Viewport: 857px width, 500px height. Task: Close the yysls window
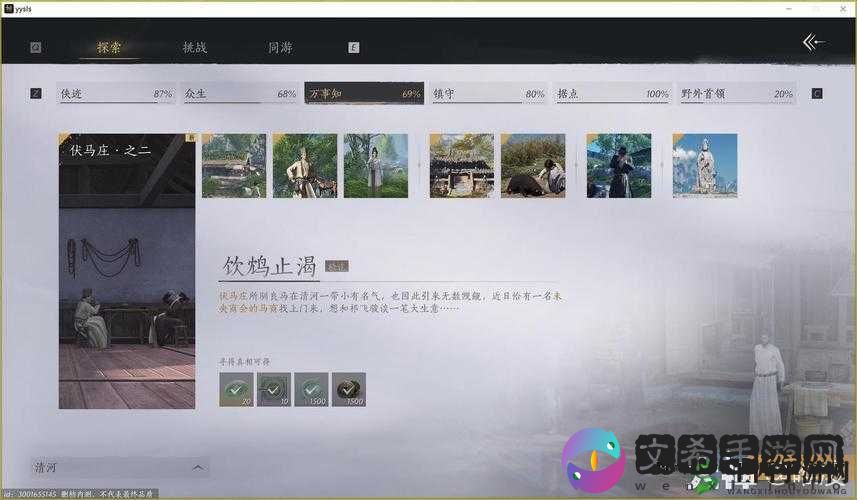843,9
